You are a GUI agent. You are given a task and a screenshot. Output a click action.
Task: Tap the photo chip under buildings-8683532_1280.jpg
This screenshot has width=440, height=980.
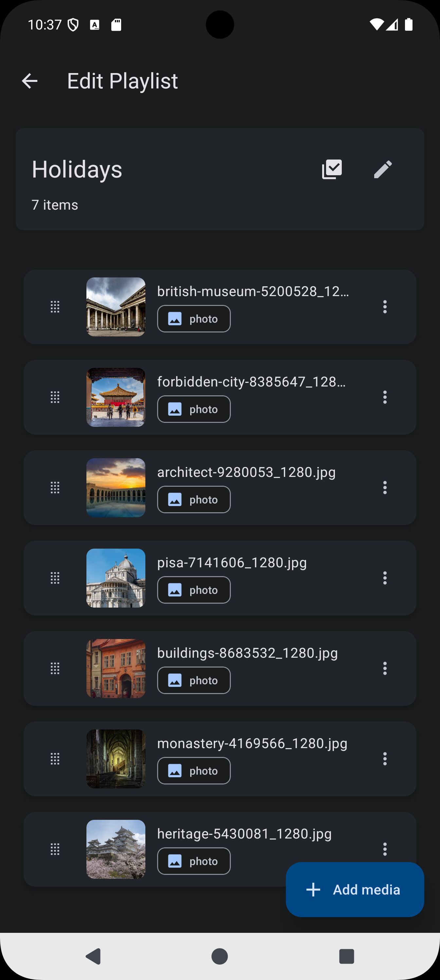pyautogui.click(x=194, y=680)
